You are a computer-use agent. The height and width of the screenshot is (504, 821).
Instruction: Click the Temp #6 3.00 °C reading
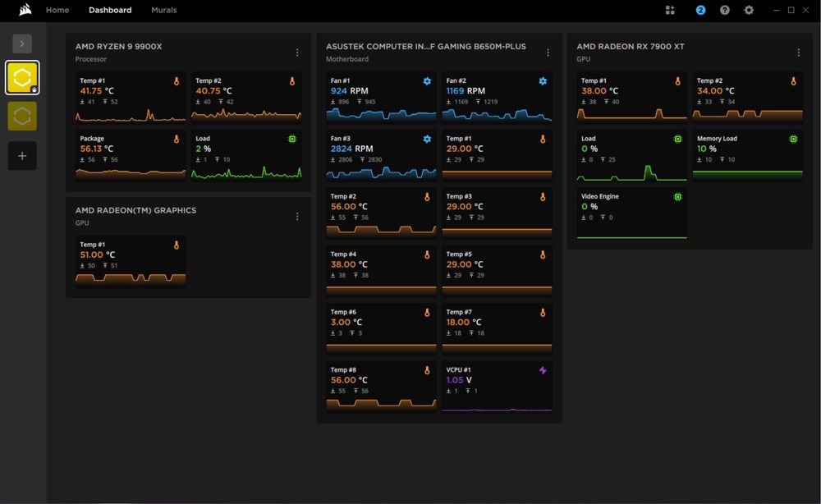346,323
